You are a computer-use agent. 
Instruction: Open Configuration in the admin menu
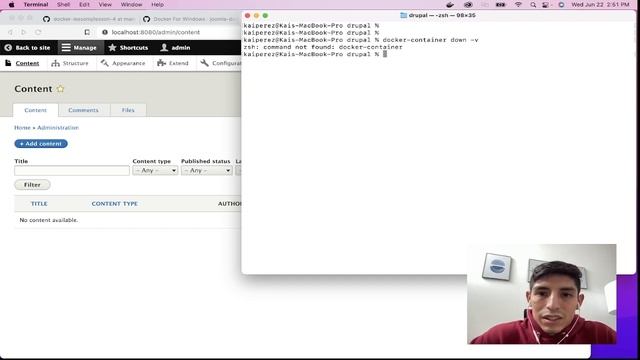coord(221,63)
